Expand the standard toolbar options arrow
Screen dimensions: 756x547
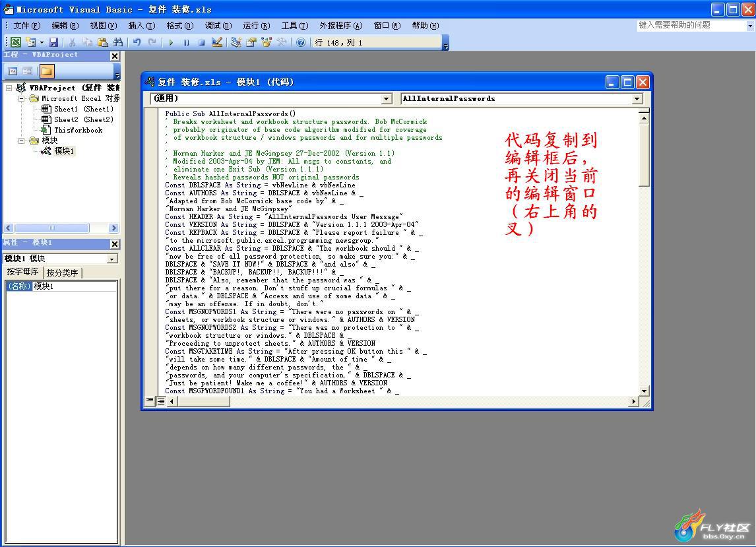[446, 45]
